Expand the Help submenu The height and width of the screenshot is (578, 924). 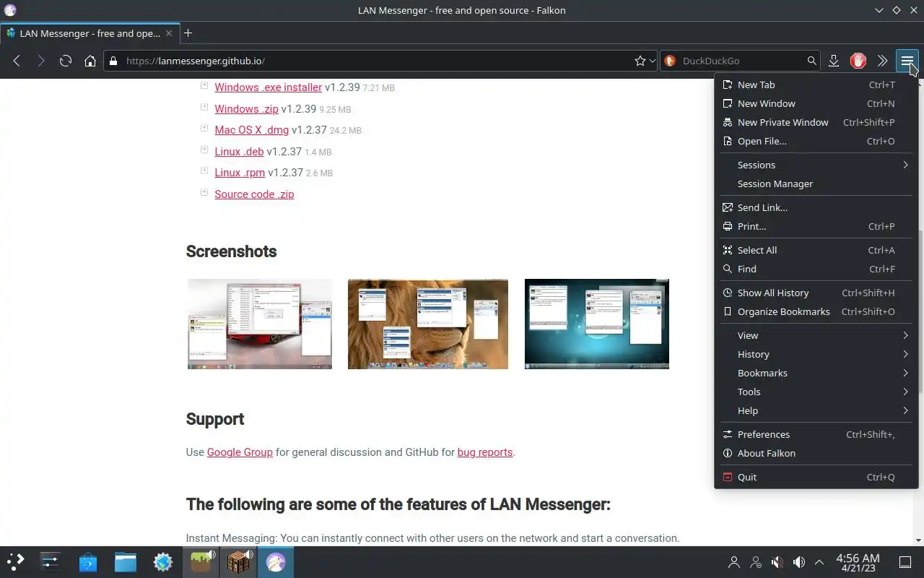point(816,410)
